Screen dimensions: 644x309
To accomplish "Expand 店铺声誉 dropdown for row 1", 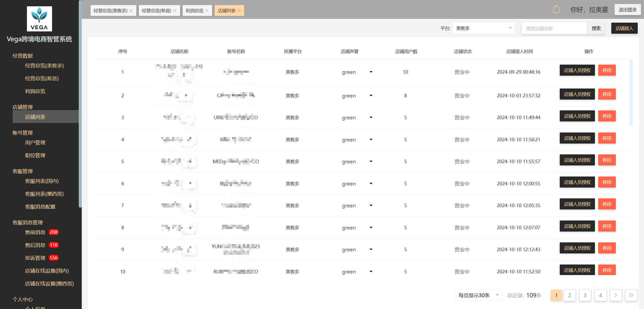I will pos(371,72).
